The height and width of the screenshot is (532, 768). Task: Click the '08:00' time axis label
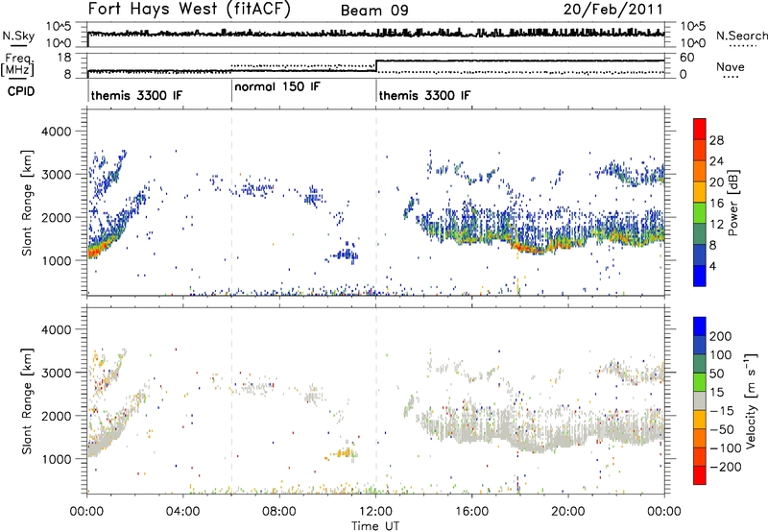click(278, 512)
